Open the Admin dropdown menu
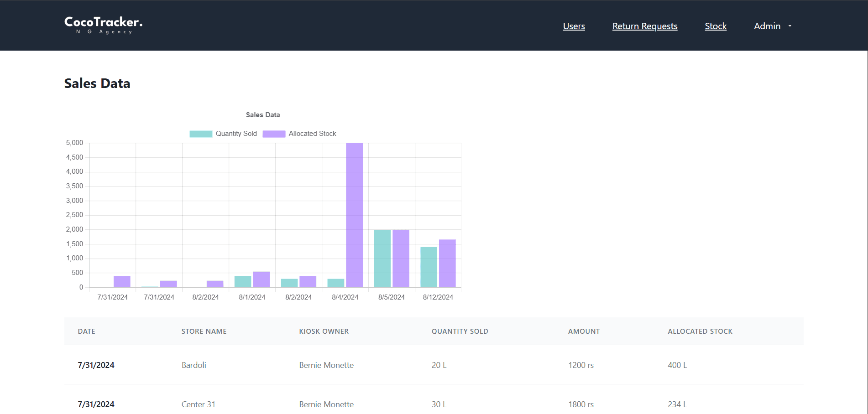Image resolution: width=868 pixels, height=414 pixels. point(767,26)
